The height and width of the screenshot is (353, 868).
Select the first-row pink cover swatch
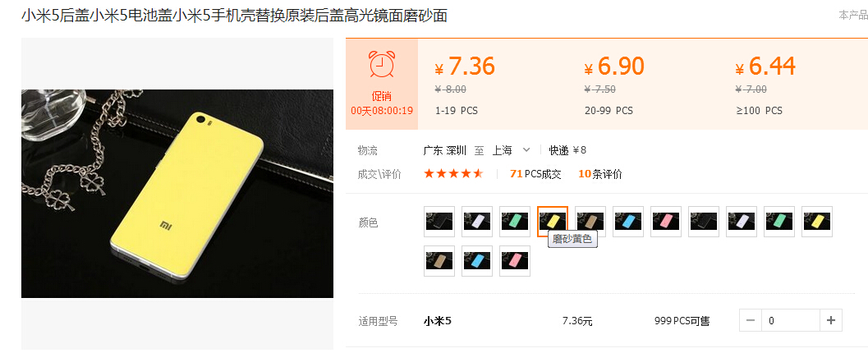coord(666,222)
